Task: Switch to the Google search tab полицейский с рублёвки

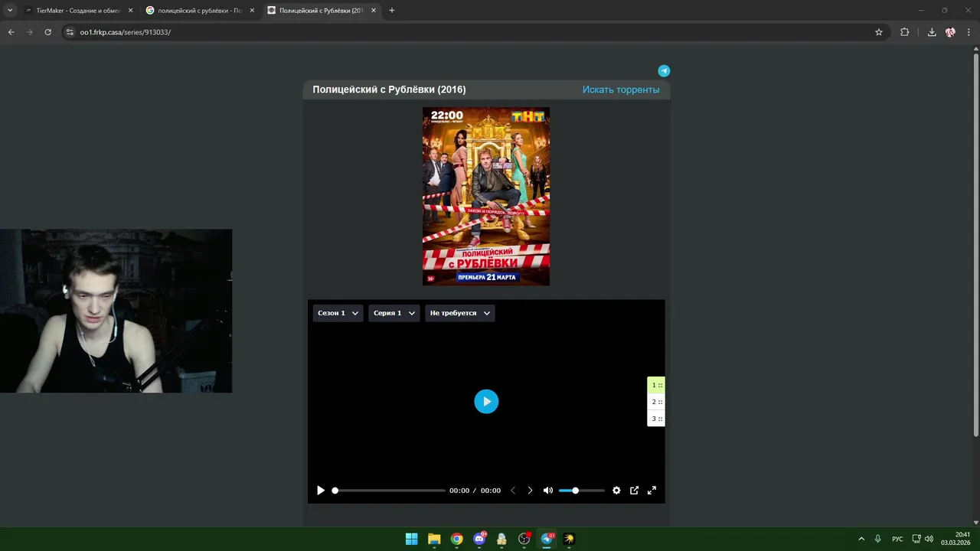Action: [199, 11]
